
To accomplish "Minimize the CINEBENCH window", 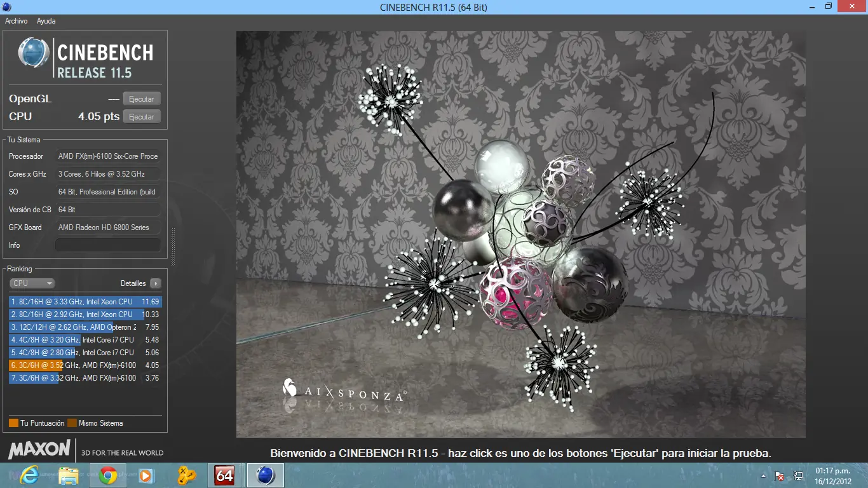I will click(x=811, y=6).
